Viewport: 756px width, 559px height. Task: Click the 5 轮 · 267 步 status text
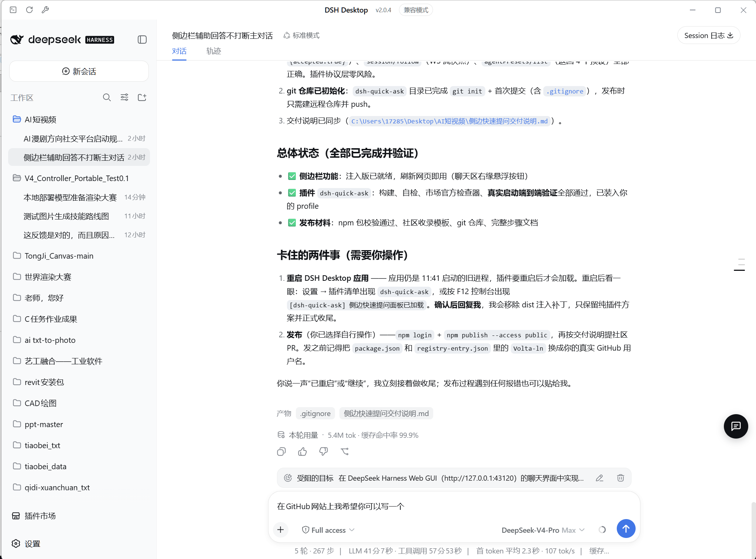point(314,551)
